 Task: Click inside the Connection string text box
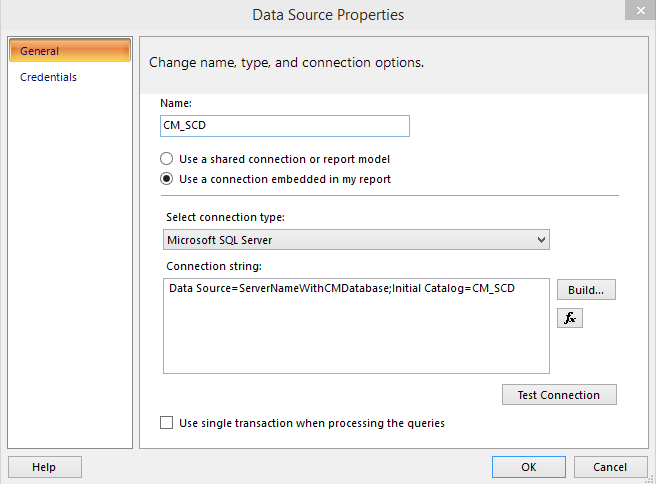pyautogui.click(x=355, y=335)
